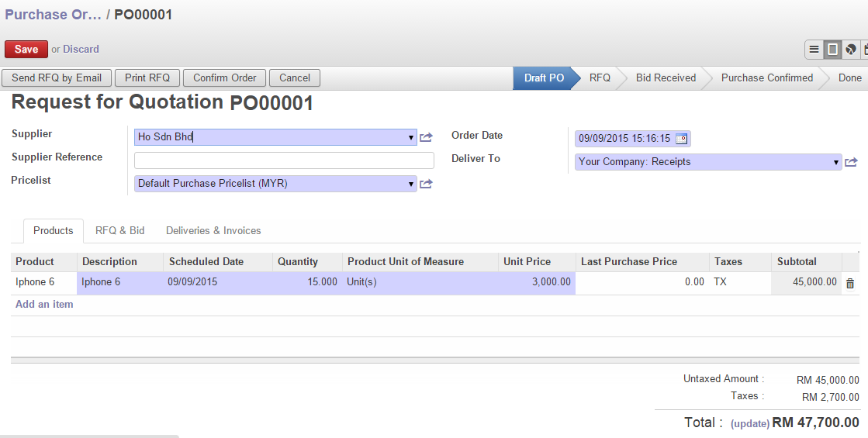
Task: Click the Supplier Reference input field
Action: pos(284,160)
